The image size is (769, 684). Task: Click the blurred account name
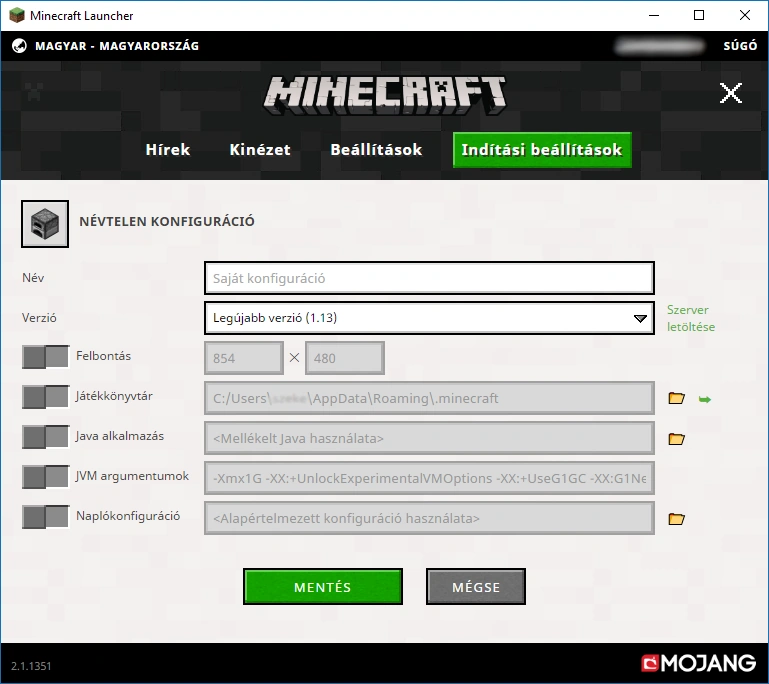coord(660,46)
